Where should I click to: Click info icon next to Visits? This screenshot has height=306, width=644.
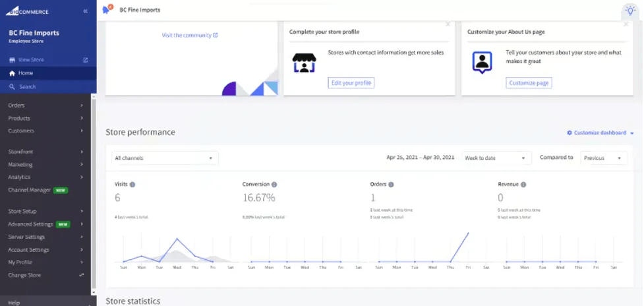click(132, 185)
